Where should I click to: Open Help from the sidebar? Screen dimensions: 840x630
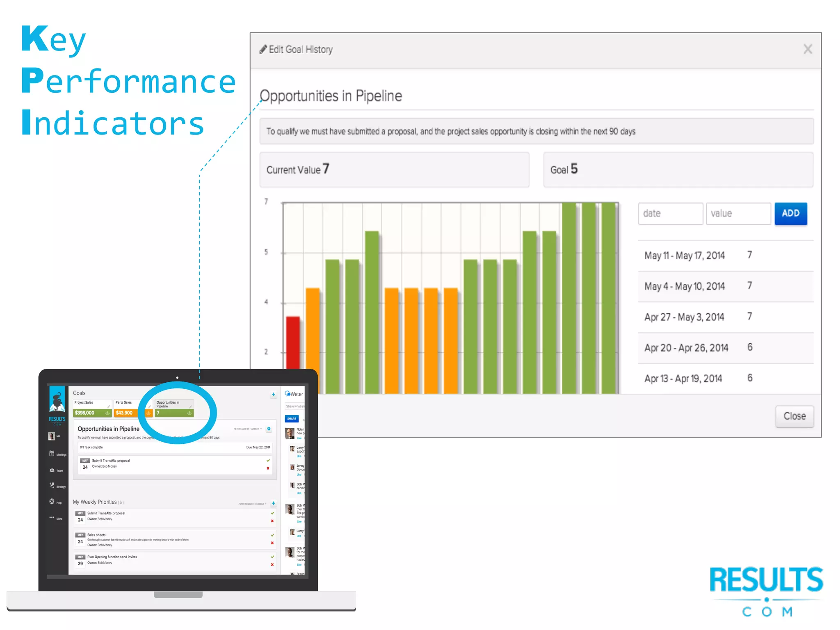point(55,502)
